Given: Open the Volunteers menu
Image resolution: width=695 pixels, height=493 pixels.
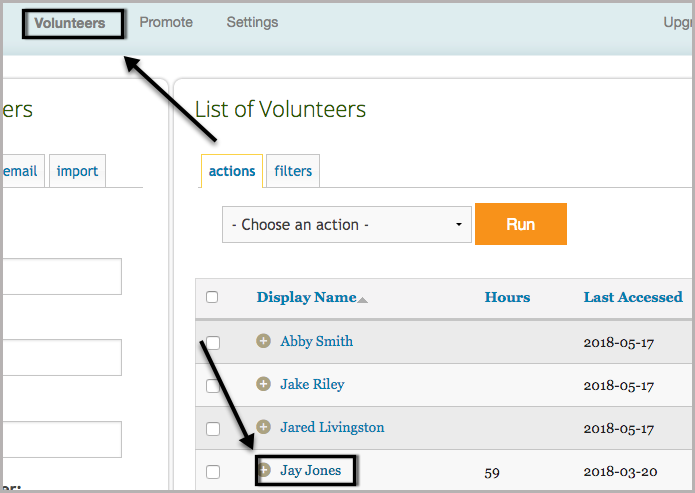Looking at the screenshot, I should [x=70, y=23].
